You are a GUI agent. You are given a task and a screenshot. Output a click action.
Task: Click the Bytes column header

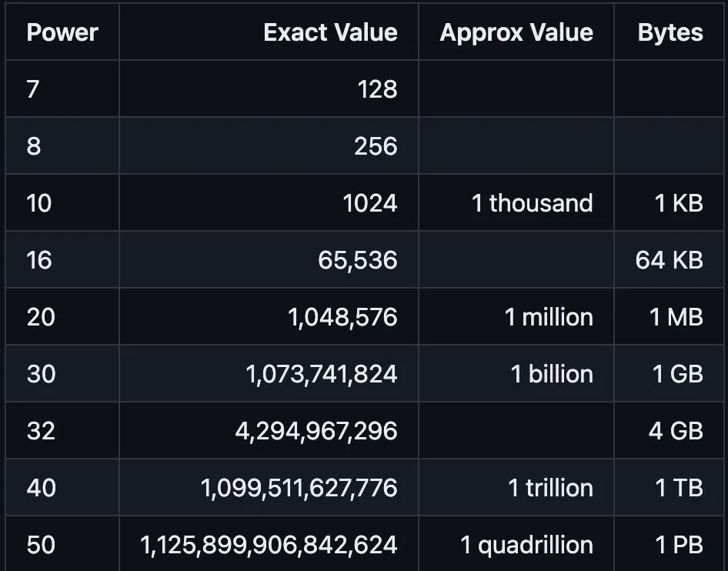pyautogui.click(x=670, y=32)
